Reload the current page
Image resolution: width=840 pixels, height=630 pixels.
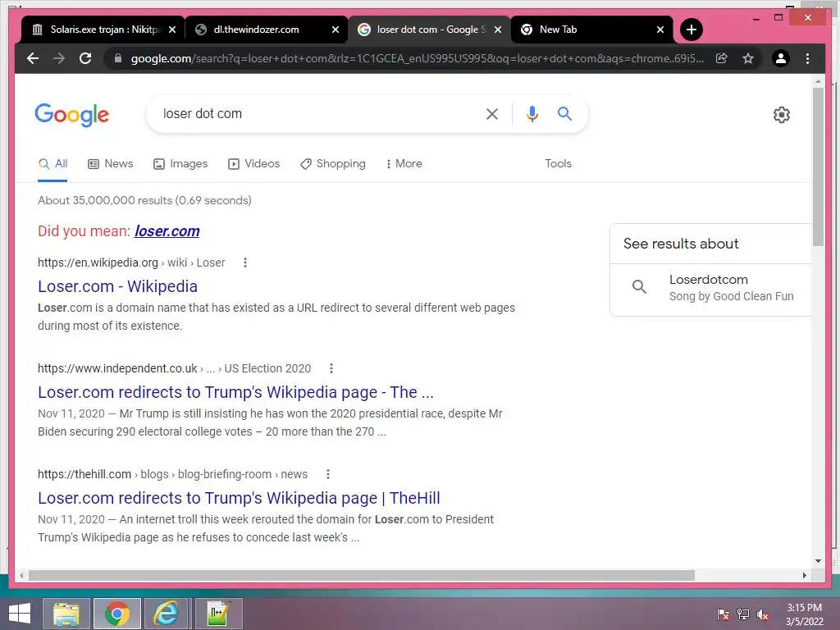(x=85, y=58)
